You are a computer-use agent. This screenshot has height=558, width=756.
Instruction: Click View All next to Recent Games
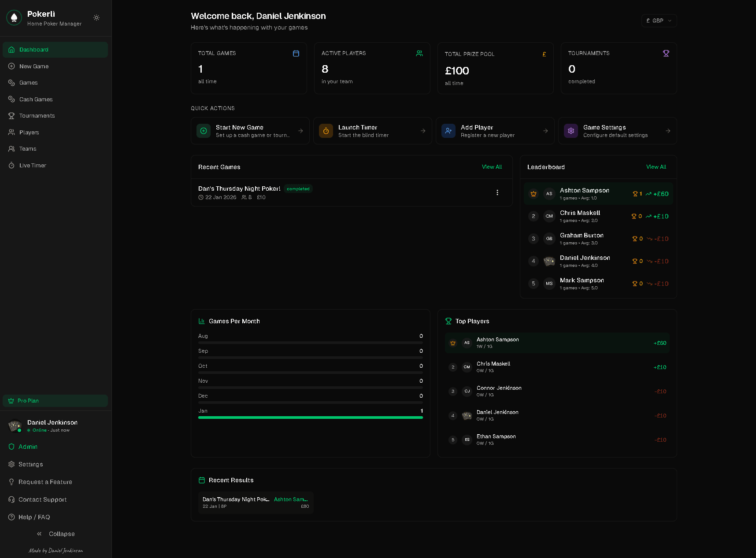pos(492,166)
